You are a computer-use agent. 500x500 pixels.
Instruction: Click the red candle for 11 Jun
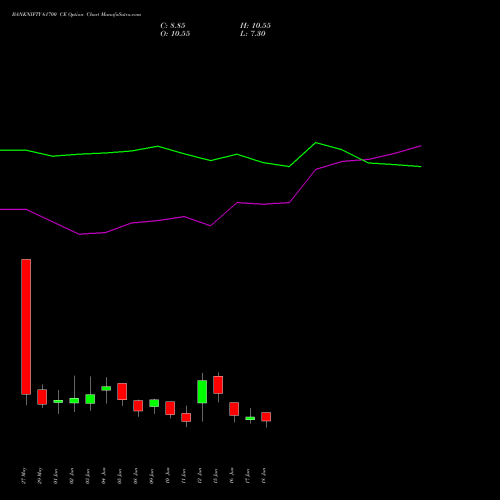[x=186, y=417]
